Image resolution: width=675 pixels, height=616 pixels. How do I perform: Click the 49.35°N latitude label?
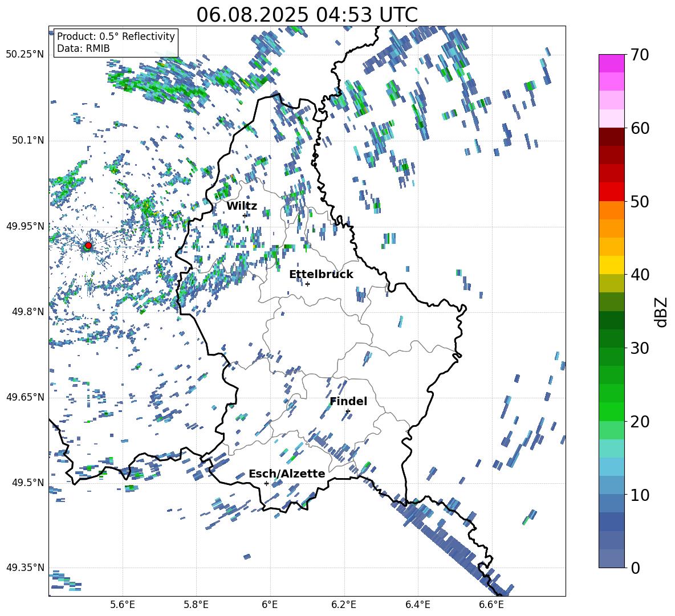click(x=25, y=568)
